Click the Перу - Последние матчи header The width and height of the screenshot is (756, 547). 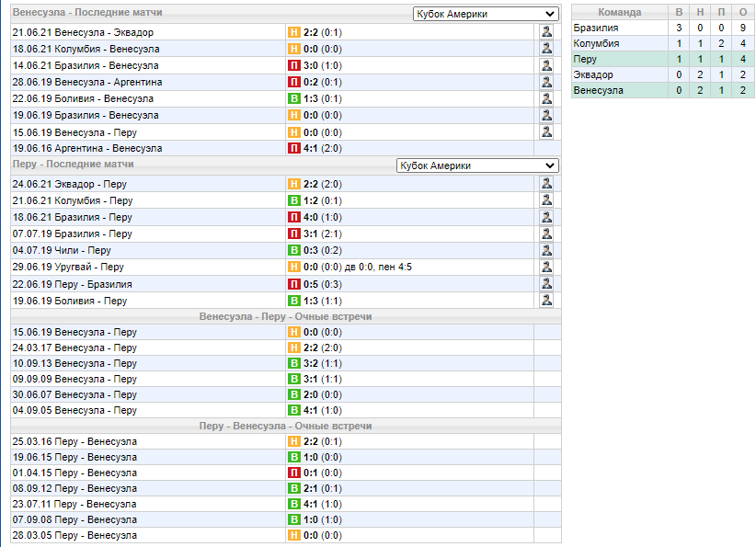coord(74,164)
